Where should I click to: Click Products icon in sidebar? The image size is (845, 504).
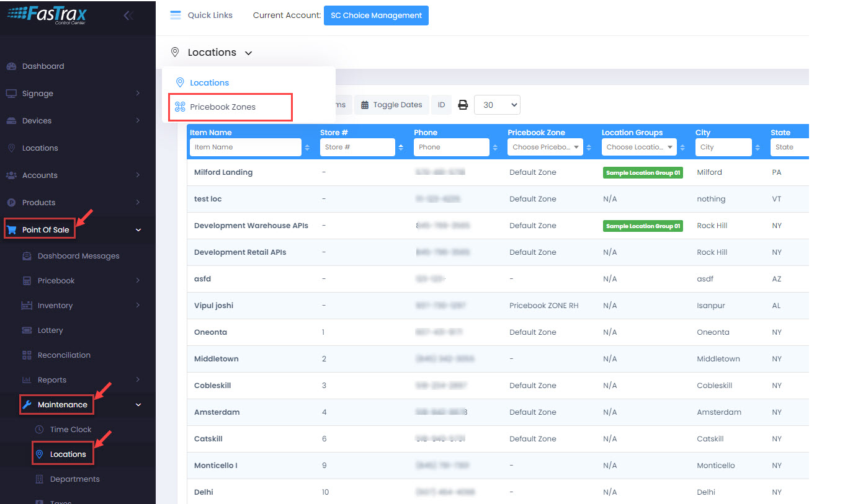(x=11, y=203)
